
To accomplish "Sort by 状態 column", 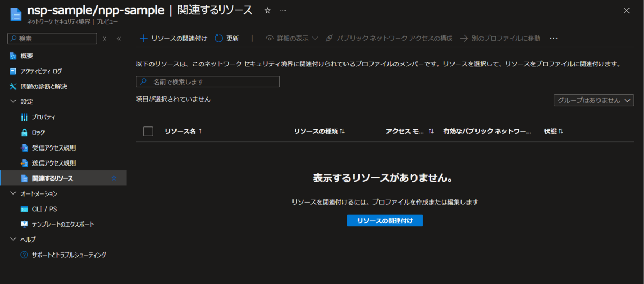I will click(553, 131).
